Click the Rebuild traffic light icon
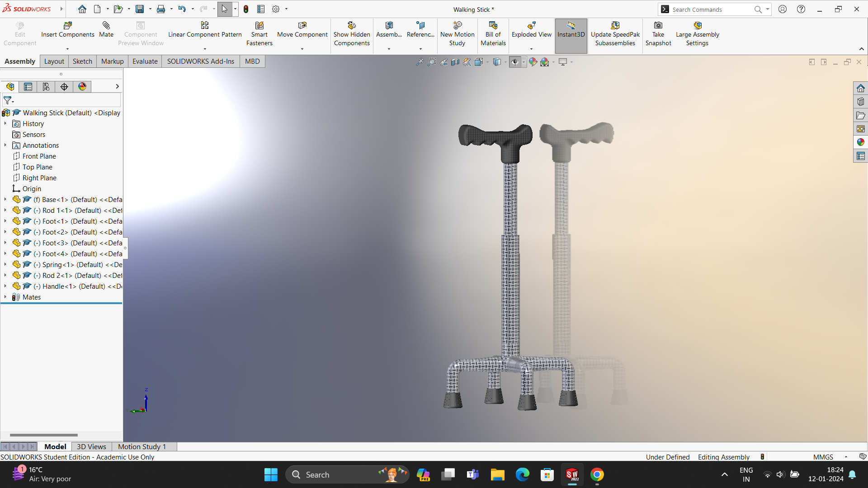Image resolution: width=868 pixels, height=488 pixels. 246,9
